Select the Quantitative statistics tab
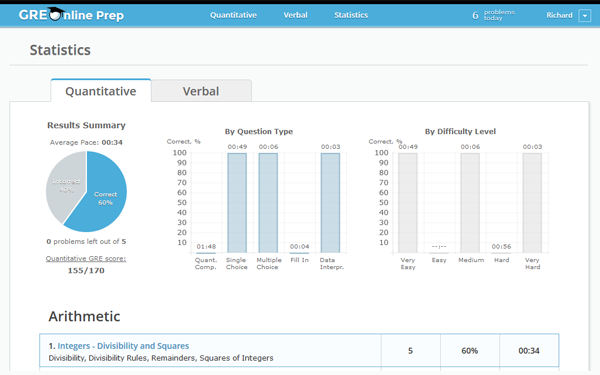The image size is (600, 375). [x=101, y=91]
